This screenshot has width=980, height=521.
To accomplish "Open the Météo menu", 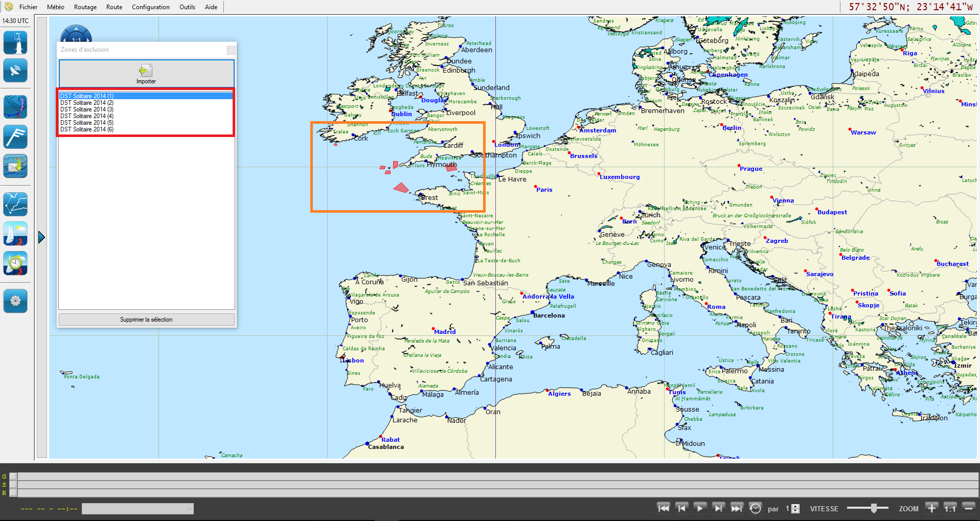I will tap(55, 7).
